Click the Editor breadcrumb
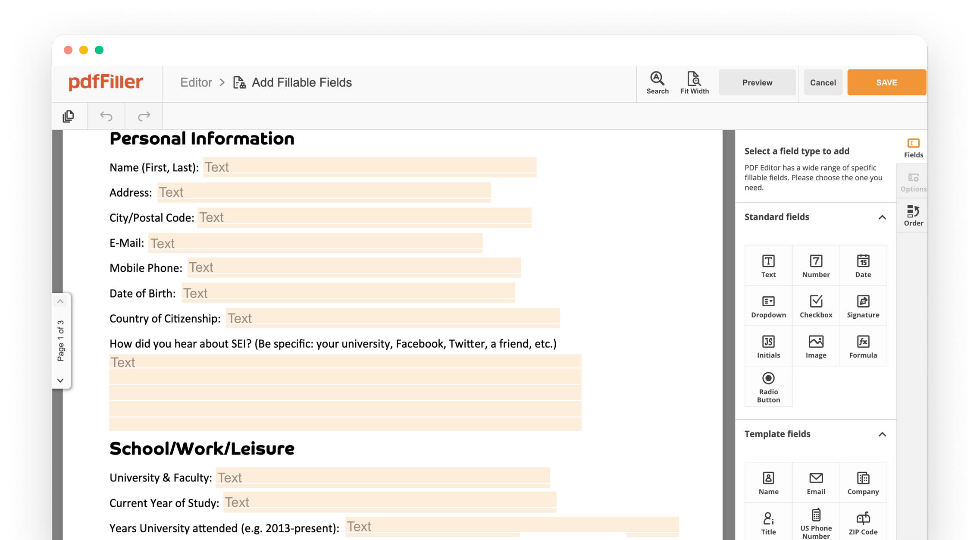This screenshot has height=540, width=980. coord(196,82)
